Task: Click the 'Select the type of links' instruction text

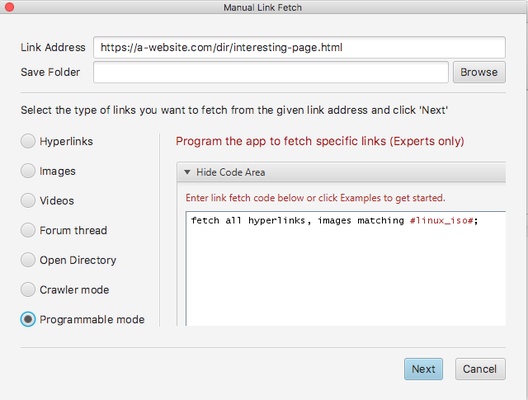Action: click(234, 110)
